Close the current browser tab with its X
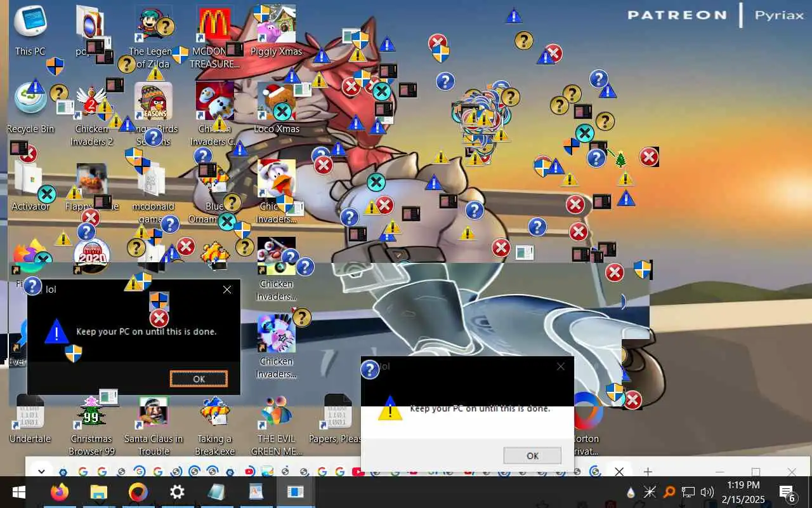The image size is (812, 508). 619,471
